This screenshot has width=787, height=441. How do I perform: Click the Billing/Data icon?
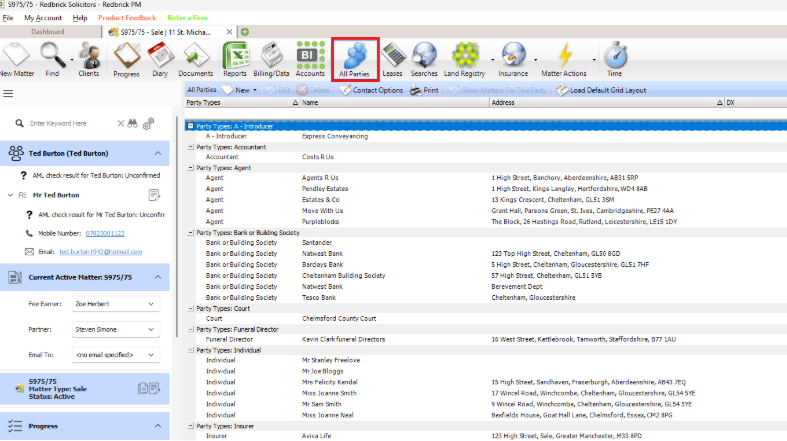tap(270, 58)
